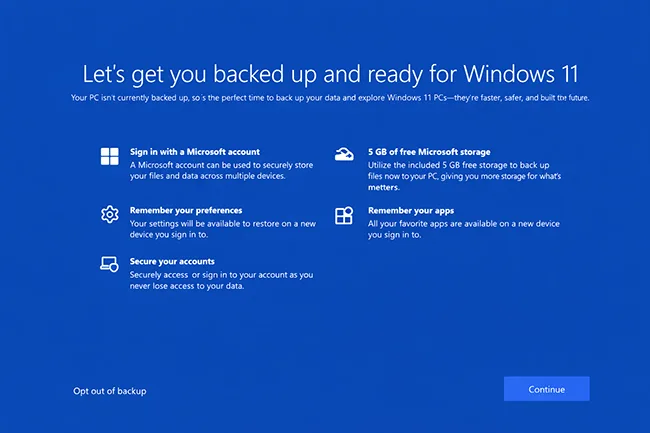Click the secure accounts laptop icon
The image size is (650, 433).
[109, 264]
